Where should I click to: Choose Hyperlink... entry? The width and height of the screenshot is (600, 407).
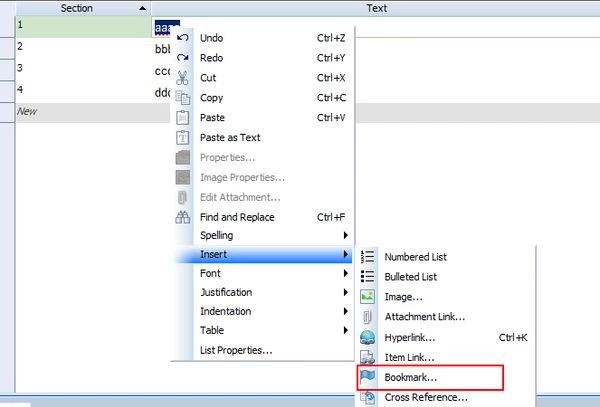(446, 337)
